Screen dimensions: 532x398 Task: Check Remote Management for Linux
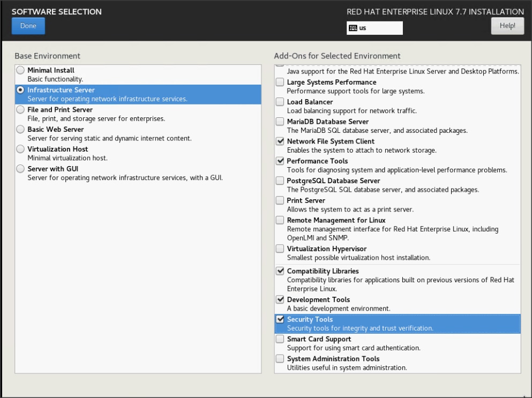(280, 220)
